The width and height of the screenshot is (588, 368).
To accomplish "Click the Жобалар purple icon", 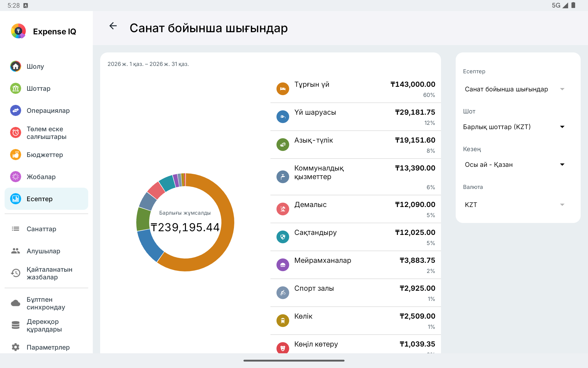I will [x=16, y=177].
